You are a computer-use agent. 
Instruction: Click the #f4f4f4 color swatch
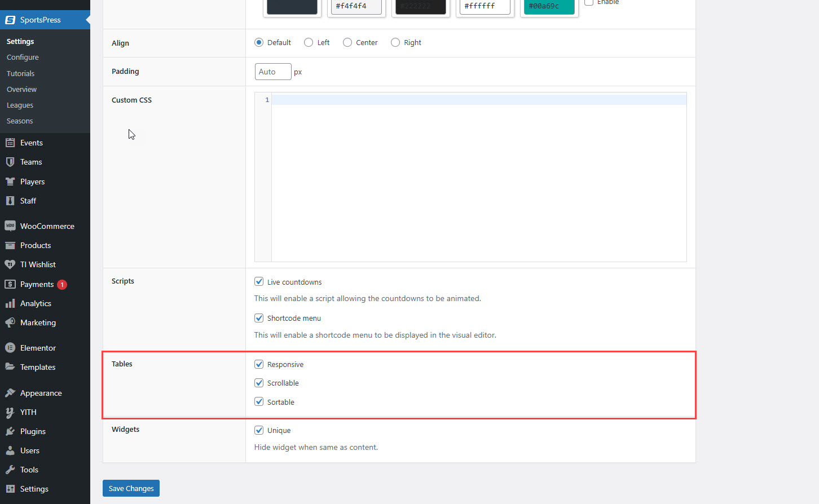pos(356,6)
